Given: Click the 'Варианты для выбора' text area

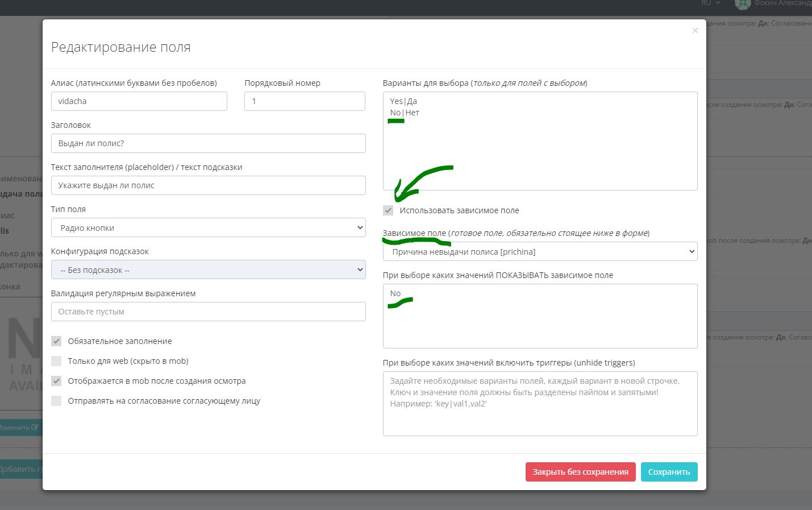Looking at the screenshot, I should point(540,148).
